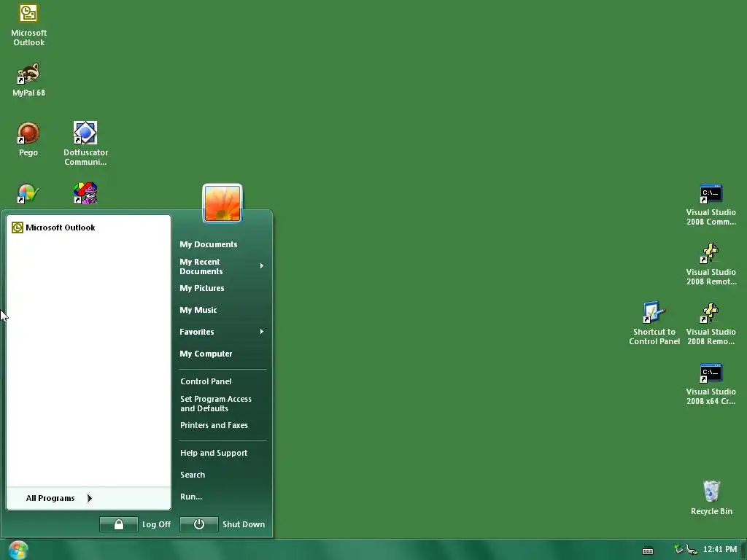The height and width of the screenshot is (560, 747).
Task: Click the Show Desktop strip right of the clock
Action: [x=743, y=550]
